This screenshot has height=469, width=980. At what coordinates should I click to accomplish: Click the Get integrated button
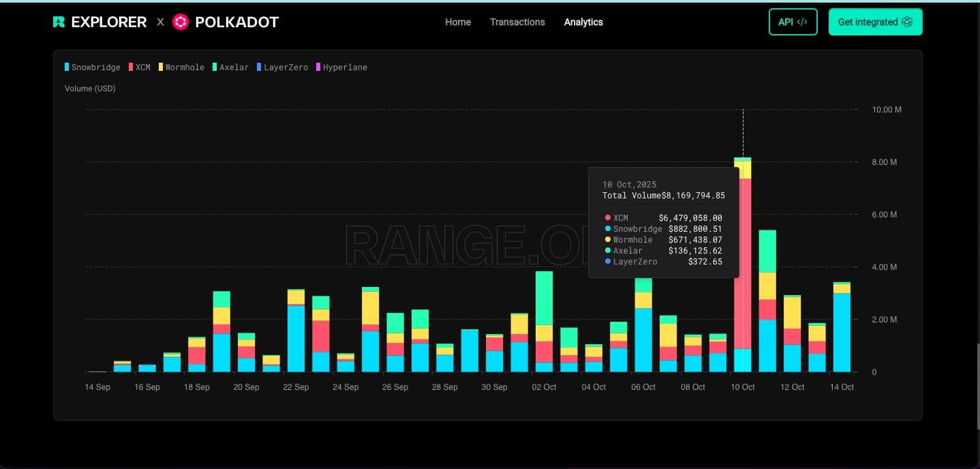click(875, 21)
